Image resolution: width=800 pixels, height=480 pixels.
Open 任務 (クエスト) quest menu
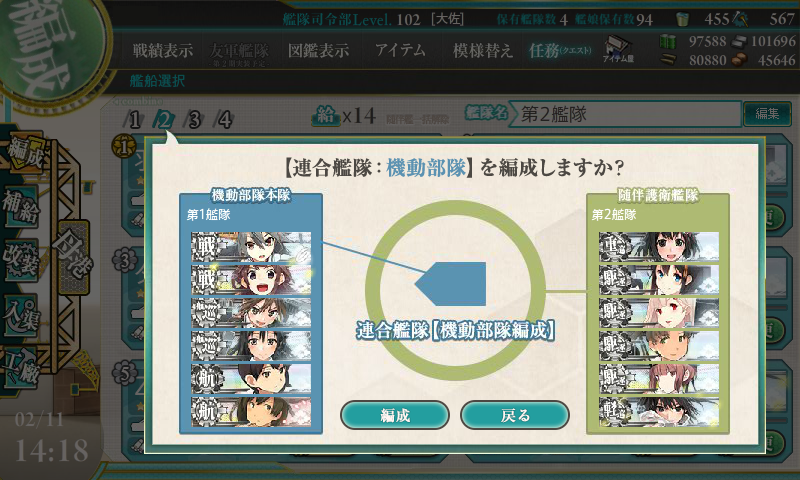point(560,50)
